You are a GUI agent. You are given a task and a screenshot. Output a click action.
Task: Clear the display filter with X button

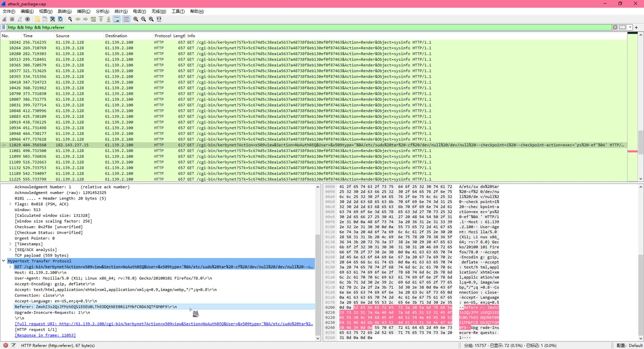615,27
